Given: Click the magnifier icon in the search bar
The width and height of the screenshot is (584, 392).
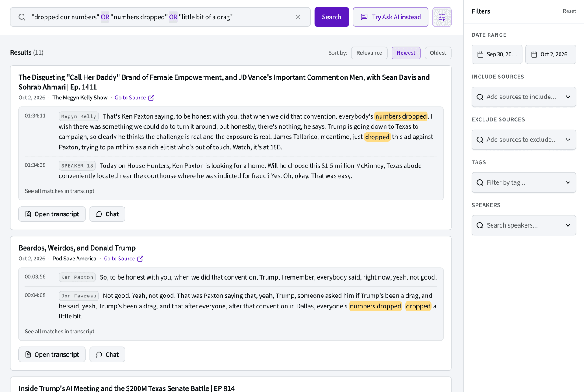Looking at the screenshot, I should click(x=22, y=17).
